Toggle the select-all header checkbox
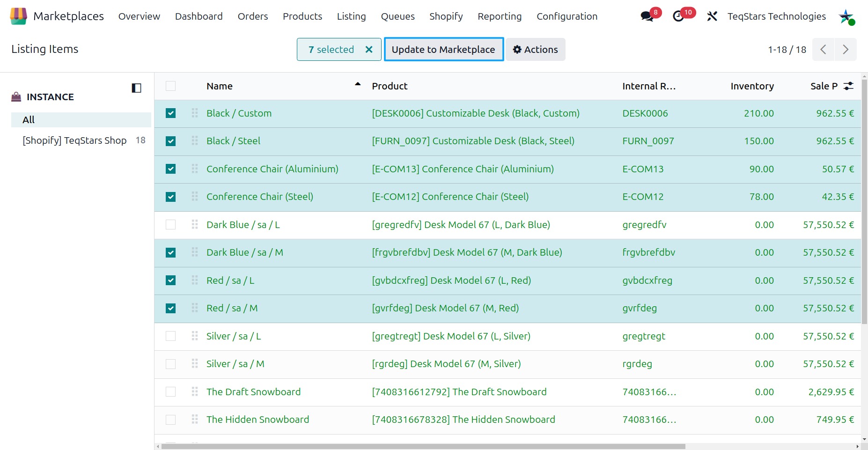The width and height of the screenshot is (868, 450). [x=171, y=86]
